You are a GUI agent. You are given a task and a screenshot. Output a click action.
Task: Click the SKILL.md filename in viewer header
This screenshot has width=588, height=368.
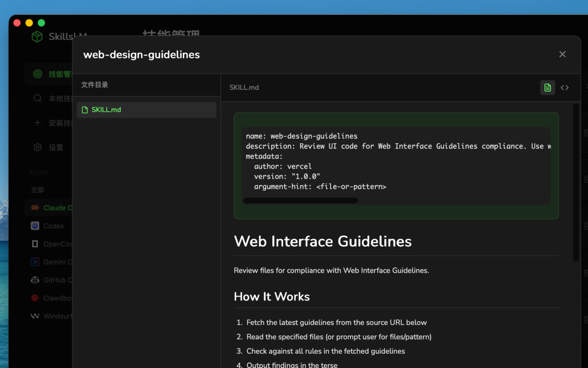244,87
